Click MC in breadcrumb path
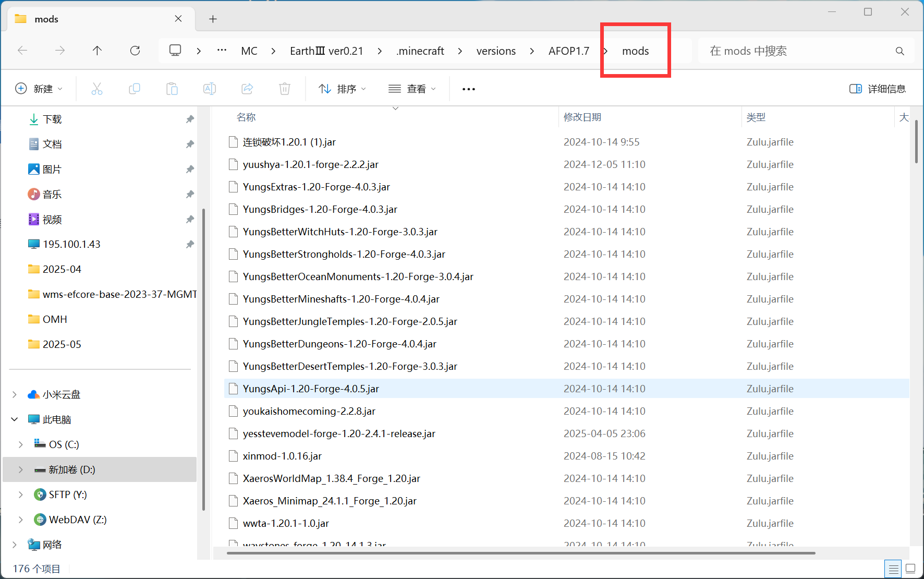 point(249,51)
